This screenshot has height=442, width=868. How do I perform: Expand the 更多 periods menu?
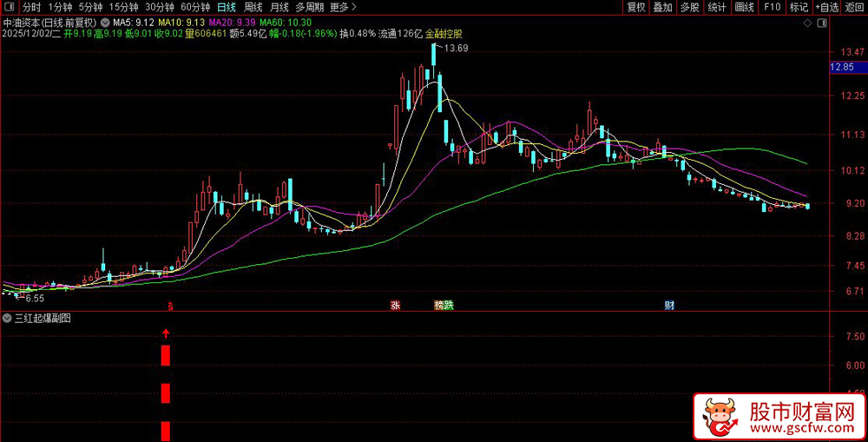point(343,7)
